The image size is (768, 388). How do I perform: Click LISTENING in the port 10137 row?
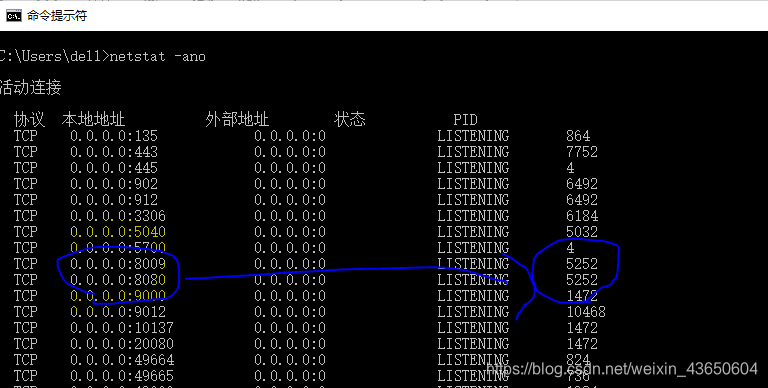click(473, 328)
